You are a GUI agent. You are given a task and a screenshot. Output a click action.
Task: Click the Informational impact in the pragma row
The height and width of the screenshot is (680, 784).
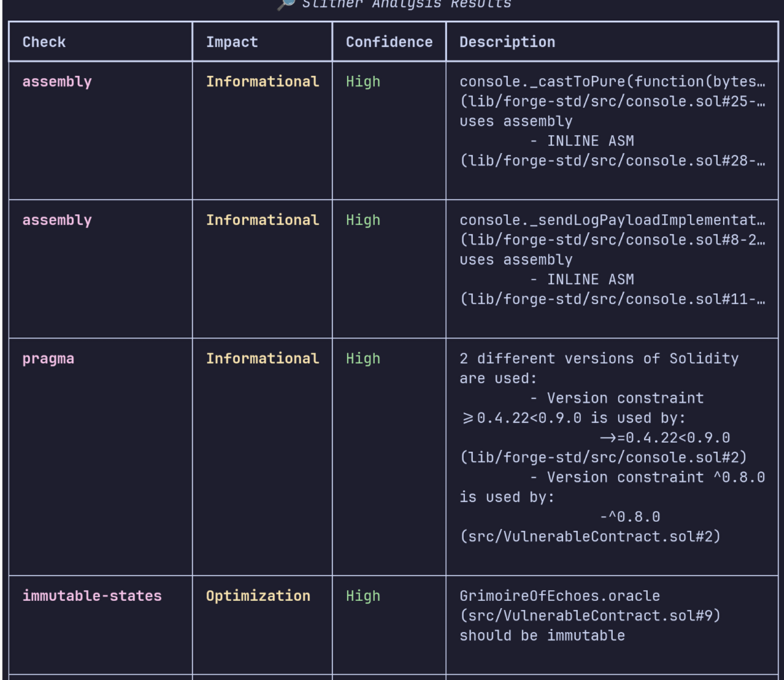click(263, 359)
